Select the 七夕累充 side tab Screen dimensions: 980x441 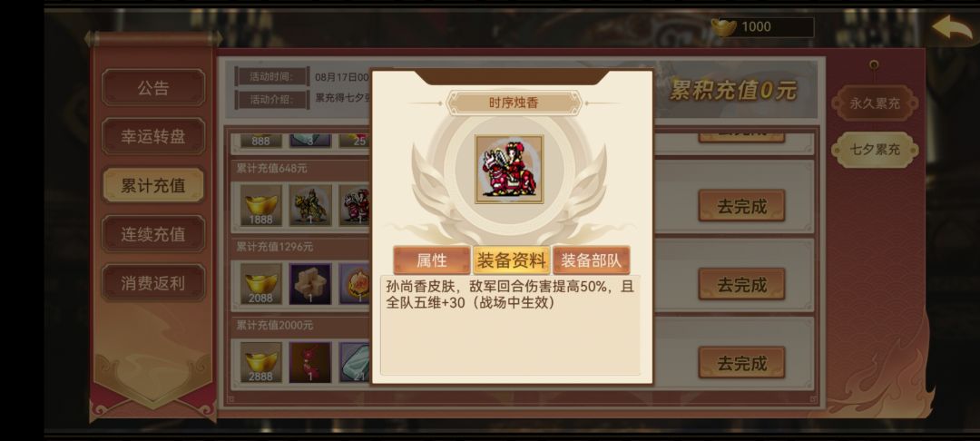point(875,150)
